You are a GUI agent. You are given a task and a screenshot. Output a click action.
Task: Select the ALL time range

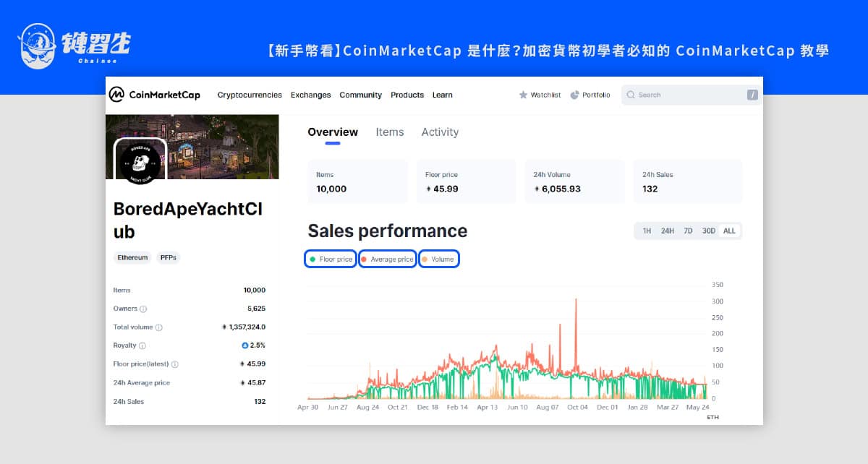(x=729, y=231)
